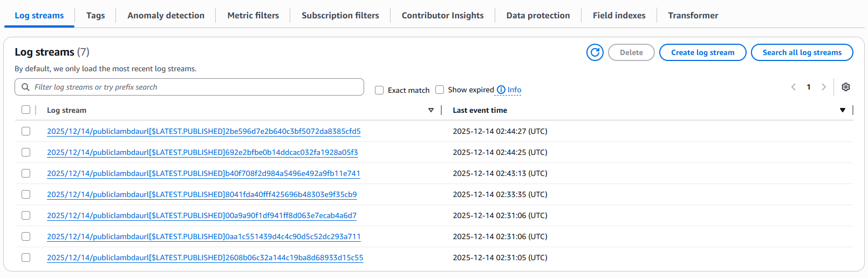Screen dimensions: 868x278
Task: Sort by Last event time arrow
Action: (x=842, y=110)
